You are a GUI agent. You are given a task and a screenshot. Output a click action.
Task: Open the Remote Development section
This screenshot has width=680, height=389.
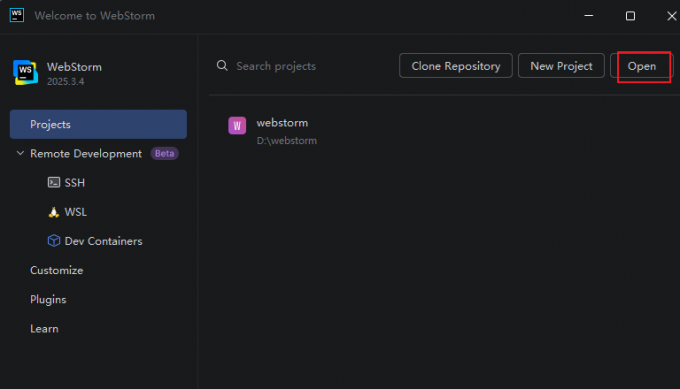[x=86, y=154]
